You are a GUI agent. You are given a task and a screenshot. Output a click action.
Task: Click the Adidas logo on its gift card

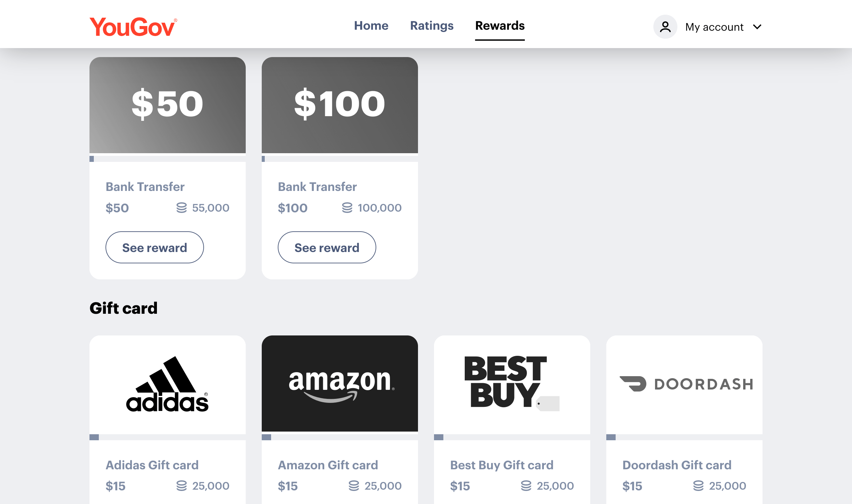(x=168, y=385)
